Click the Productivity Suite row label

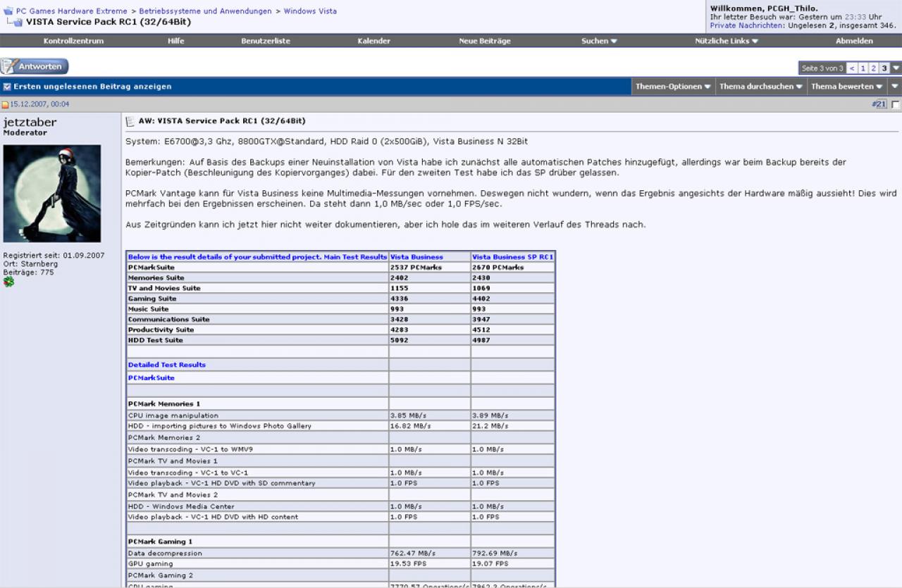pos(161,330)
